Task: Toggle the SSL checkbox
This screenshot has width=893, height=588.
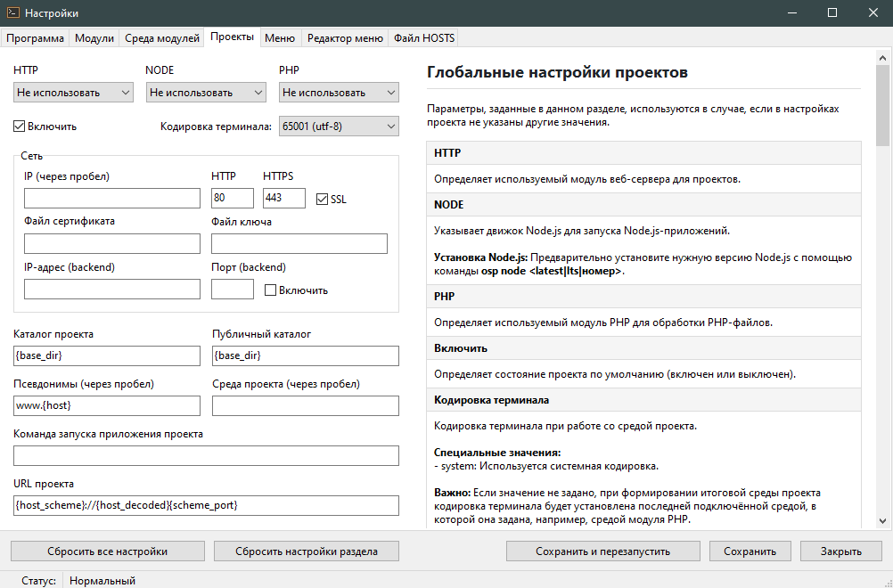Action: (x=320, y=199)
